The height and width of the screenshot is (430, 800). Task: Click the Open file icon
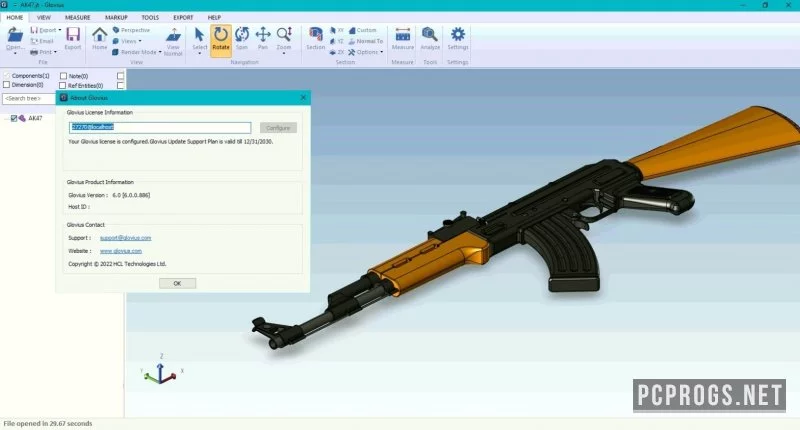(15, 35)
